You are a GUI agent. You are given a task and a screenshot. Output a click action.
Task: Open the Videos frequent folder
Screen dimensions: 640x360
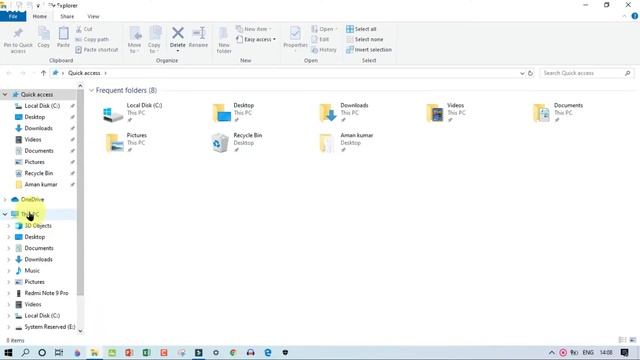(446, 113)
